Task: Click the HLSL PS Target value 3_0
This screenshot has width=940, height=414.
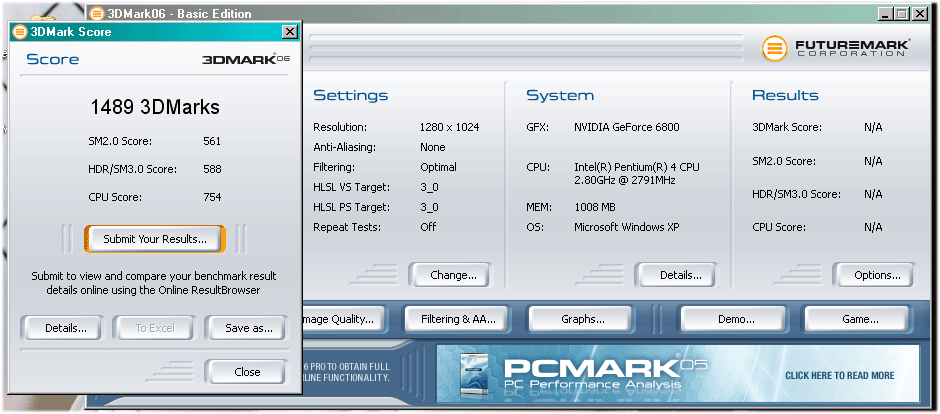Action: tap(429, 207)
